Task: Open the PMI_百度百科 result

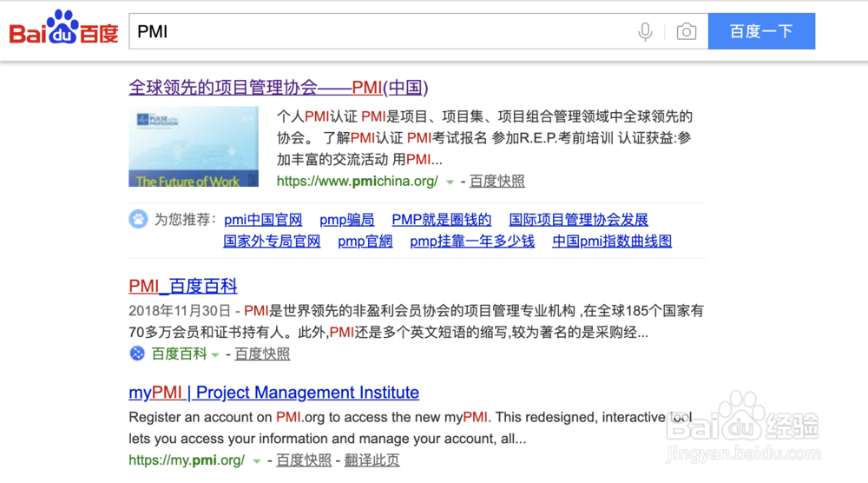Action: 182,286
